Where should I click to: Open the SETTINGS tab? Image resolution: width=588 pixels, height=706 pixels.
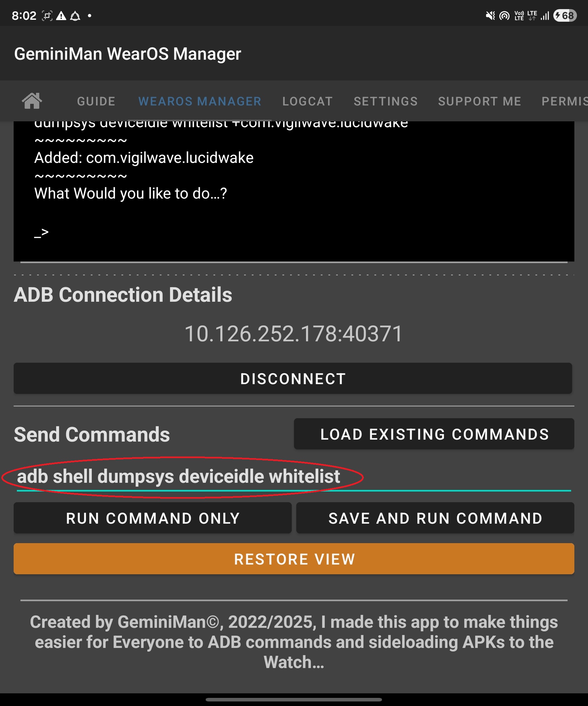coord(386,101)
